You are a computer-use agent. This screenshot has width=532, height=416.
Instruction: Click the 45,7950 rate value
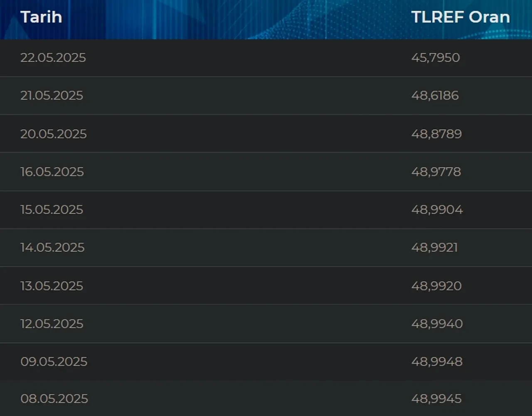[435, 57]
